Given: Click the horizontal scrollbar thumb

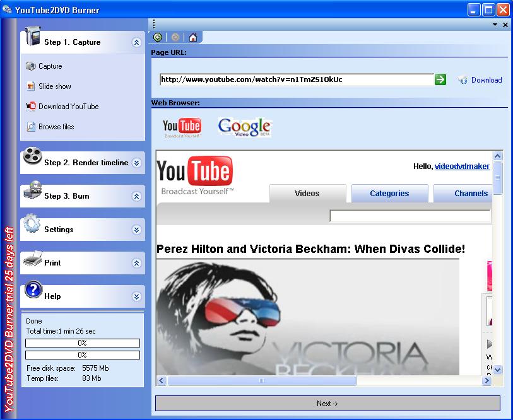Looking at the screenshot, I should [262, 380].
